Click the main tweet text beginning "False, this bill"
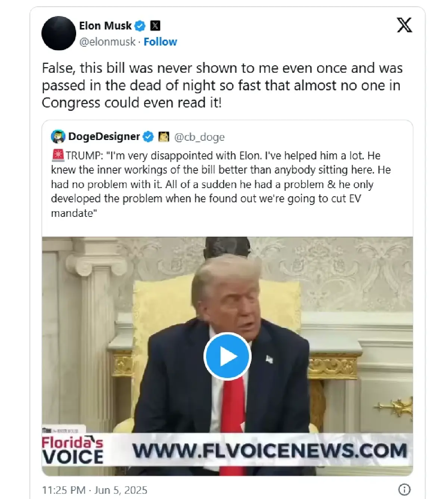This screenshot has height=499, width=448. point(222,85)
